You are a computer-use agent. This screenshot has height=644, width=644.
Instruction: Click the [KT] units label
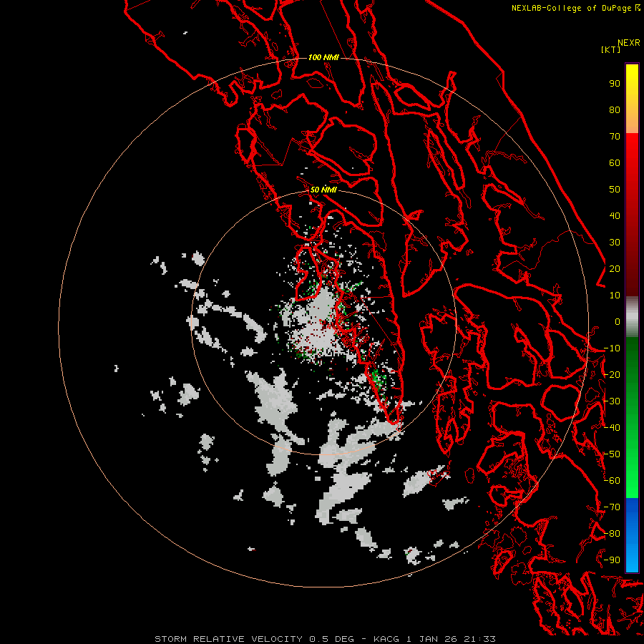pyautogui.click(x=610, y=49)
